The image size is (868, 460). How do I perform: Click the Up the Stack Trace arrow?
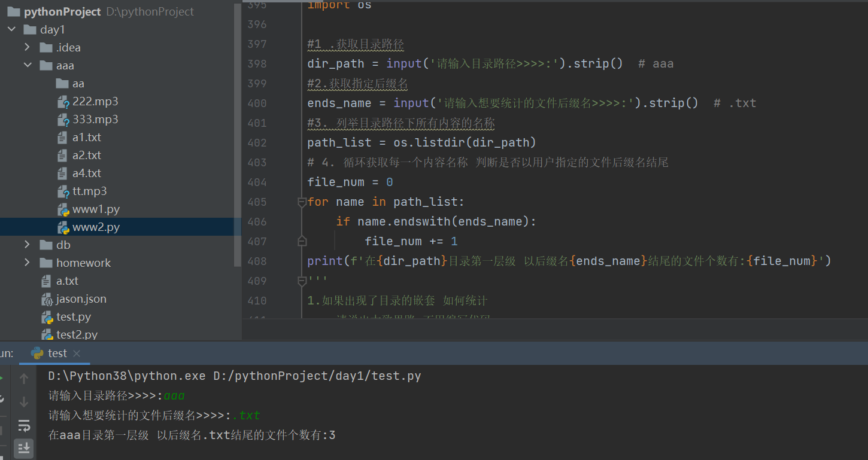click(24, 378)
